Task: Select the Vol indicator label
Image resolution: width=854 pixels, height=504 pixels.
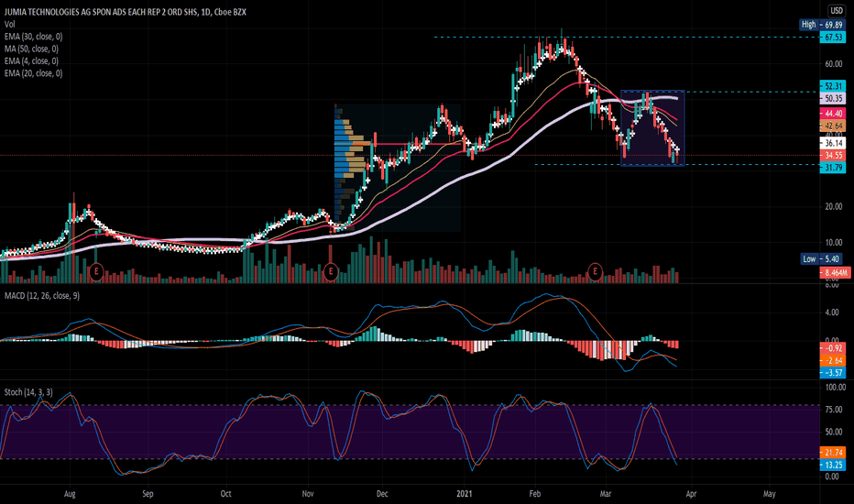Action: [x=10, y=24]
